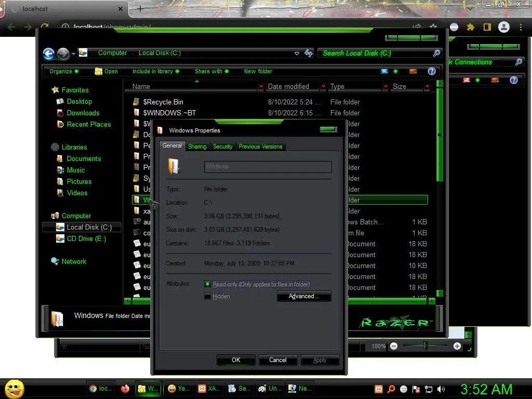This screenshot has height=399, width=532.
Task: Click the Network Connections search magnifier
Action: click(x=518, y=62)
